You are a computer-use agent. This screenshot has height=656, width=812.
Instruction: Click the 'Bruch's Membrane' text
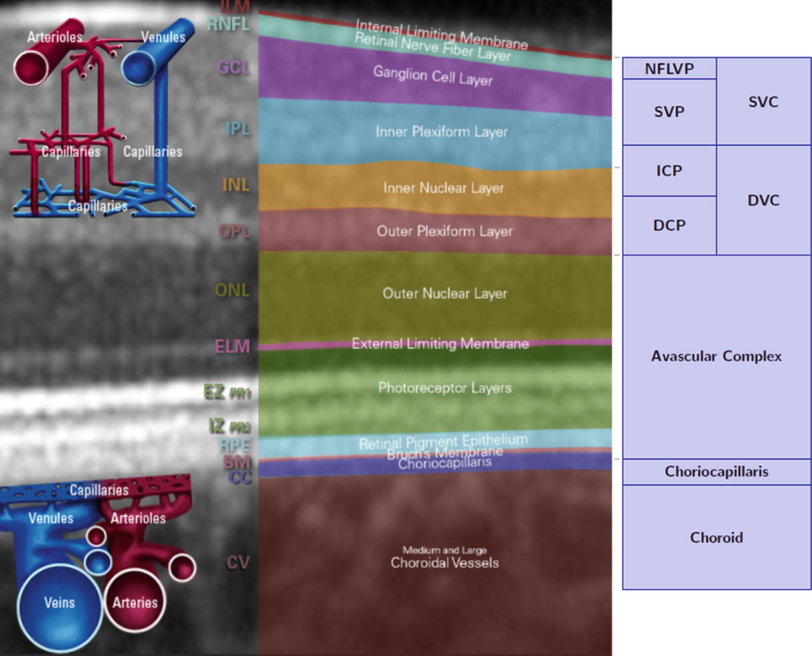coord(445,453)
